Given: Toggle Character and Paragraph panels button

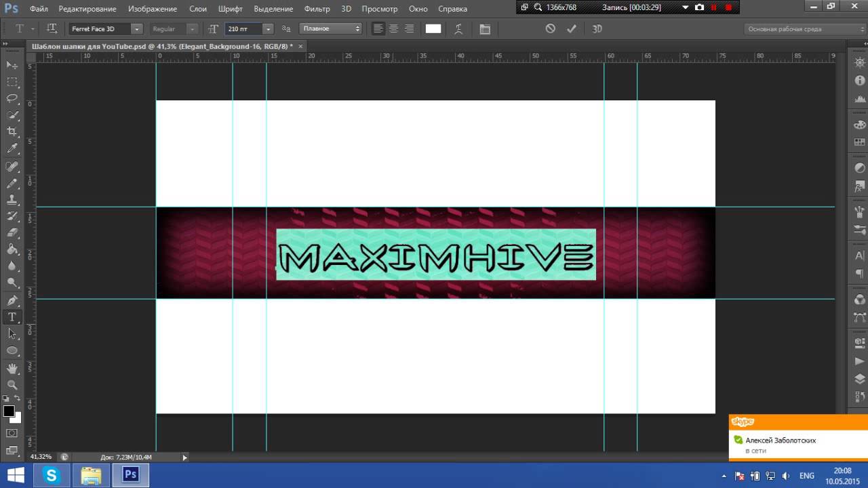Looking at the screenshot, I should (x=485, y=28).
